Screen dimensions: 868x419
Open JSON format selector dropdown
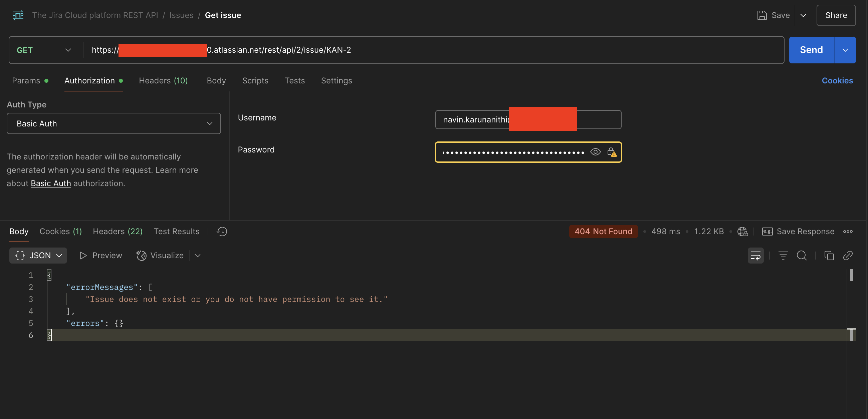(38, 256)
